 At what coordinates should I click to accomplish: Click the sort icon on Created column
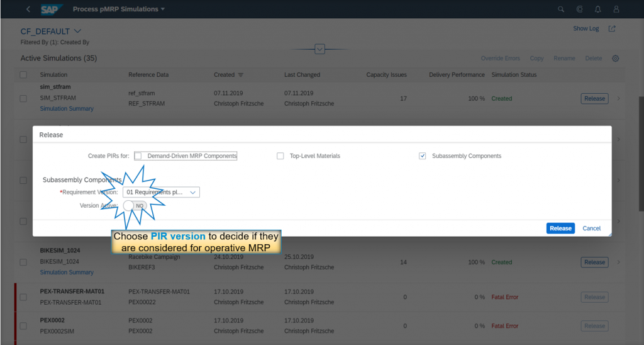241,75
